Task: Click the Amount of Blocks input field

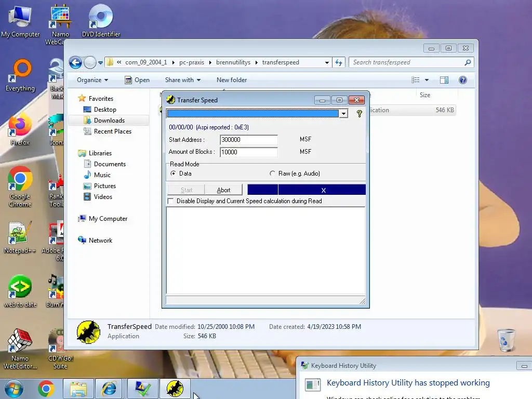Action: (x=249, y=152)
